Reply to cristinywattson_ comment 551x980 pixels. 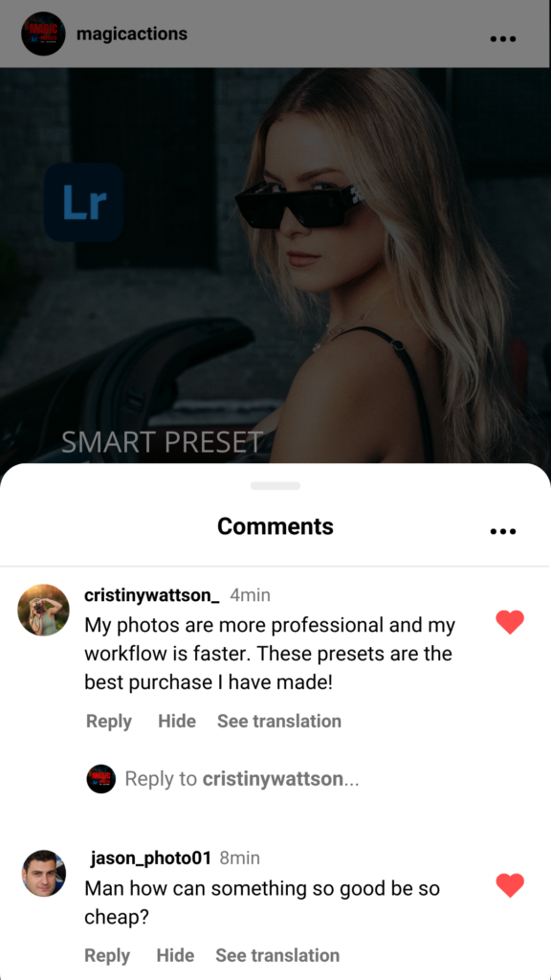coord(109,722)
